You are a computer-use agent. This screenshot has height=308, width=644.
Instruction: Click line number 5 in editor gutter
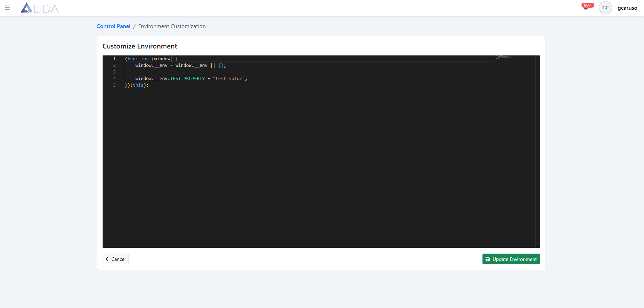click(114, 85)
